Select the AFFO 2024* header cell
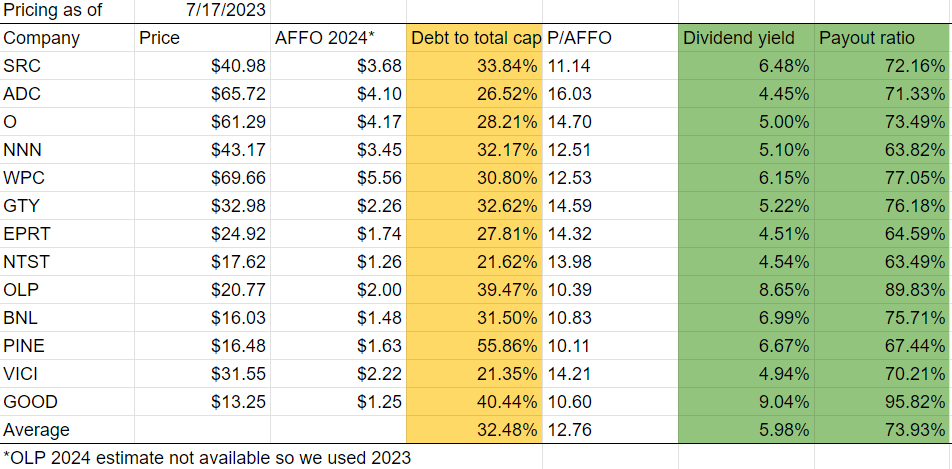This screenshot has height=469, width=952. tap(324, 38)
